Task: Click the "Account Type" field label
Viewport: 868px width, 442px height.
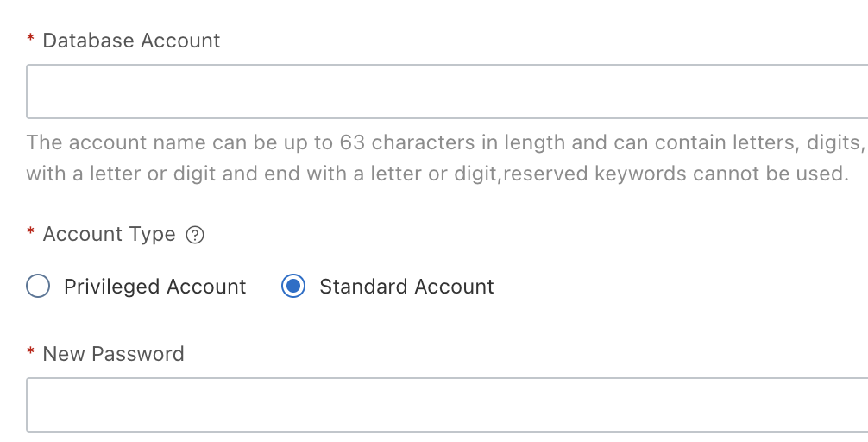Action: (x=109, y=235)
